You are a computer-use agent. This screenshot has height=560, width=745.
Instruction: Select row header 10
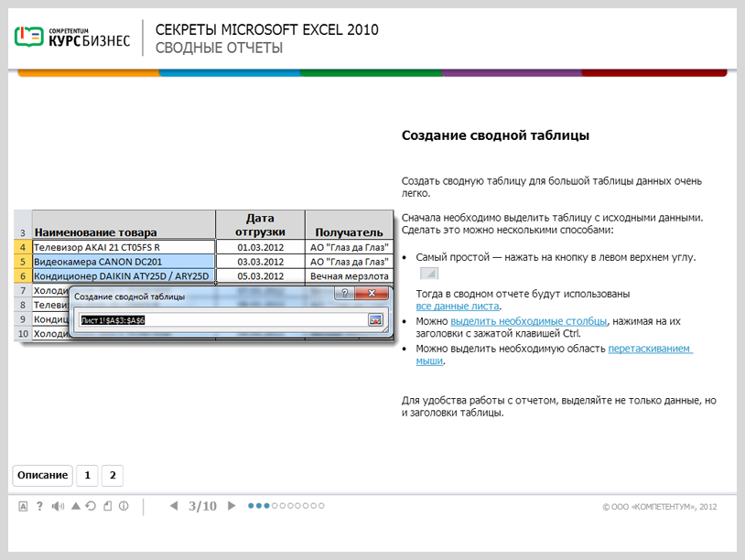(23, 334)
